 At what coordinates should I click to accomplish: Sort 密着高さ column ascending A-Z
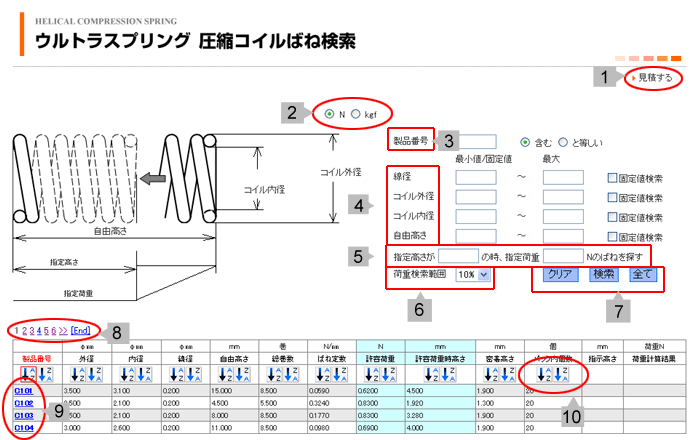[x=491, y=374]
